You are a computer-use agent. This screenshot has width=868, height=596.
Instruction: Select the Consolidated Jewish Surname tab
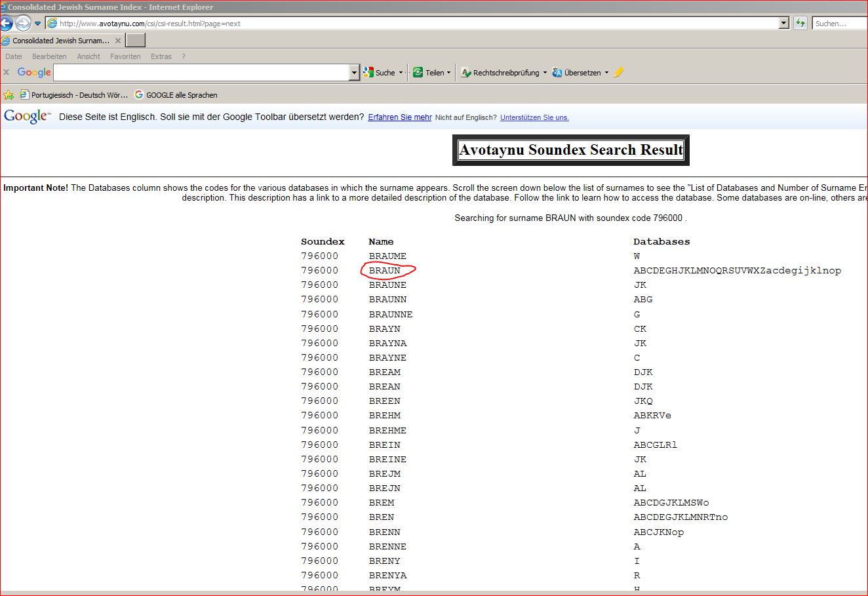(62, 41)
